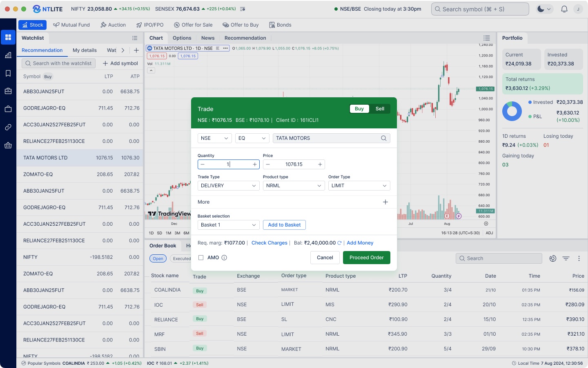Image resolution: width=588 pixels, height=368 pixels.
Task: Expand the More section
Action: pyautogui.click(x=385, y=202)
